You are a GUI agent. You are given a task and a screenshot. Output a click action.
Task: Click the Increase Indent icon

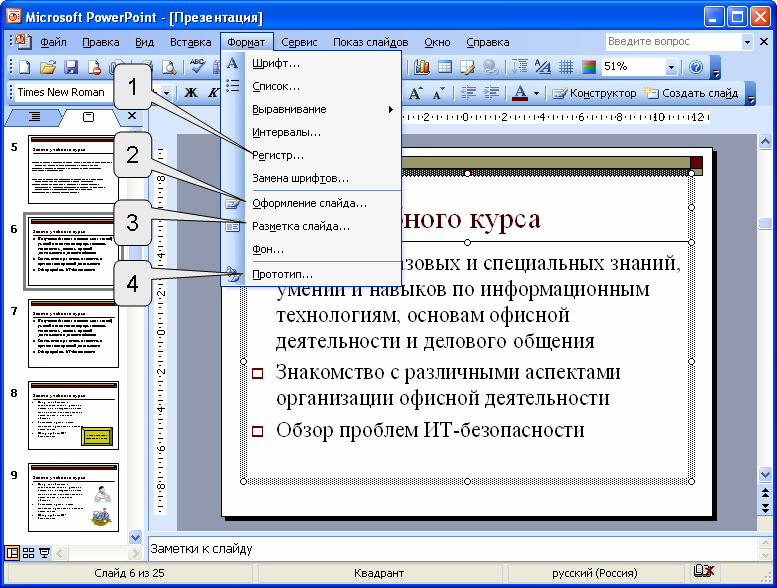(x=491, y=93)
